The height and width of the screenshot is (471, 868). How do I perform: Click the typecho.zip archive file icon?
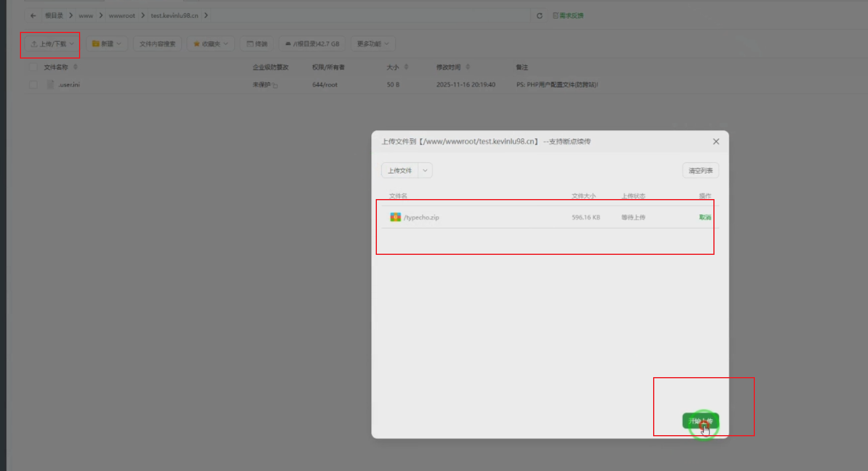coord(396,217)
